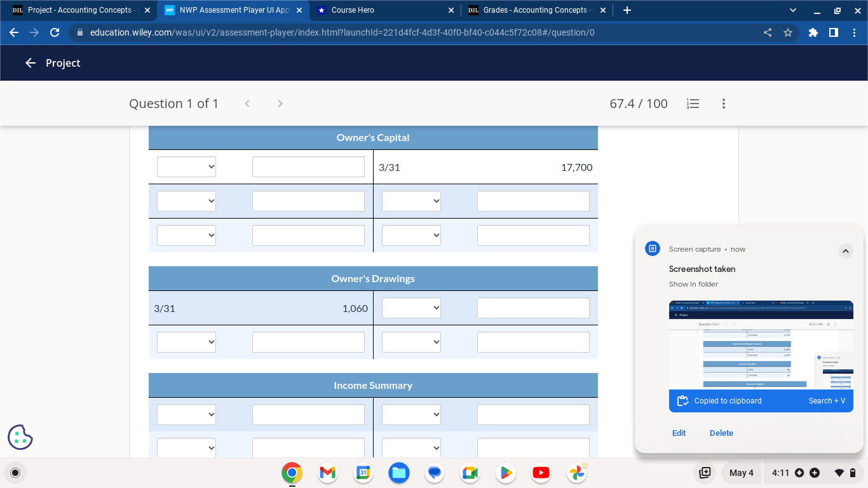Bookmark the page with the star icon

788,32
